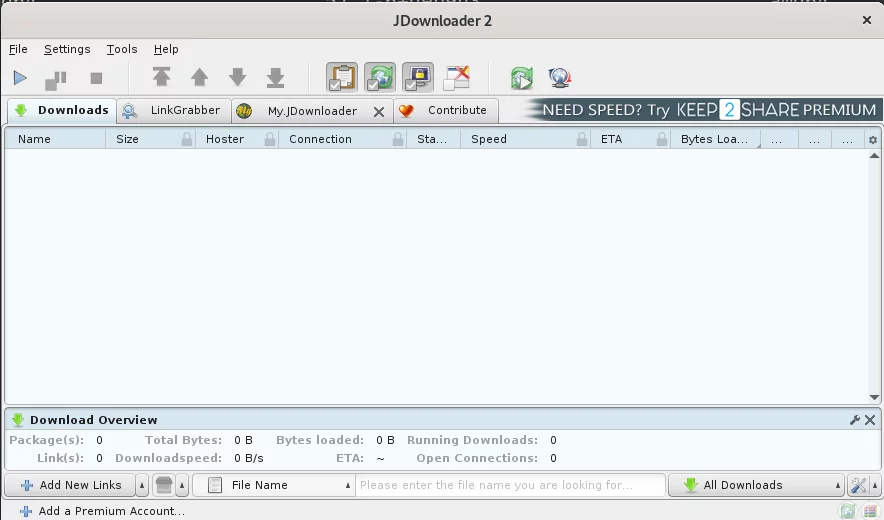Click the green status bar reconnect icon
Screen dimensions: 884x520
(847, 512)
